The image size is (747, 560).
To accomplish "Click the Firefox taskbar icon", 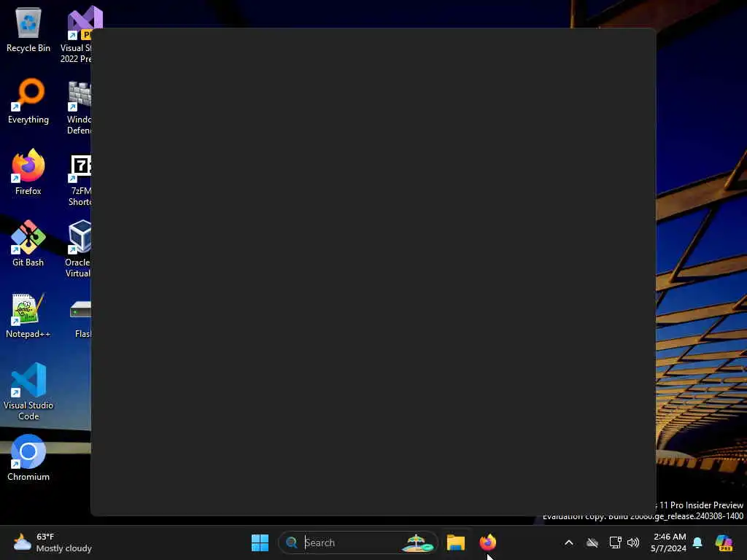I will pyautogui.click(x=488, y=542).
